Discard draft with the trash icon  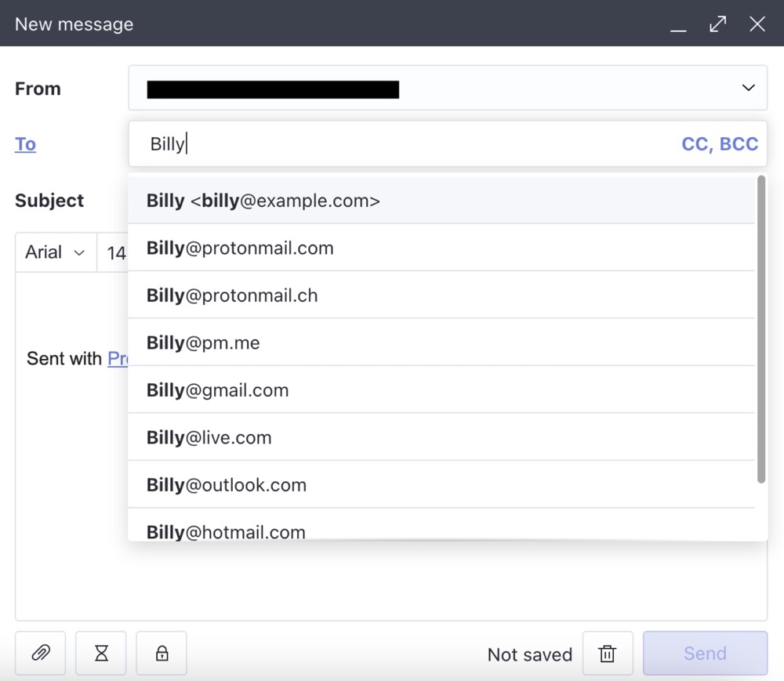click(608, 653)
